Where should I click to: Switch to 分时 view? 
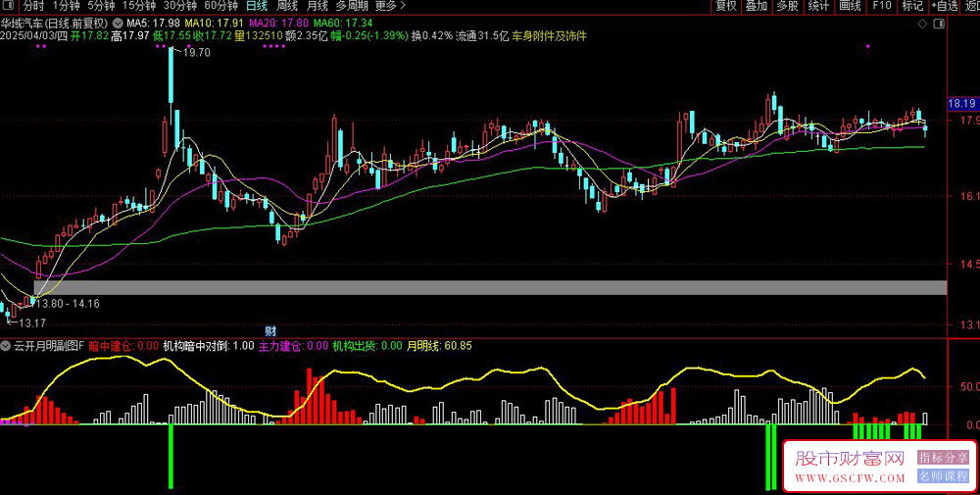[33, 6]
